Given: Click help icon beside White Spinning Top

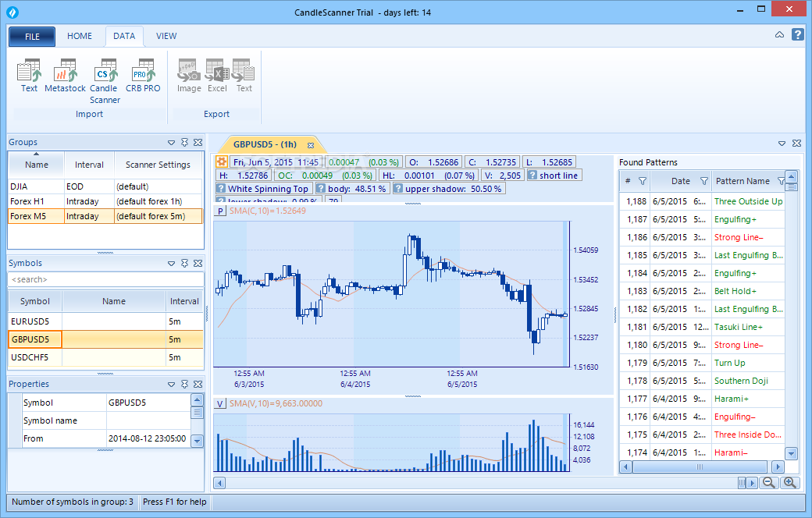Looking at the screenshot, I should point(221,188).
